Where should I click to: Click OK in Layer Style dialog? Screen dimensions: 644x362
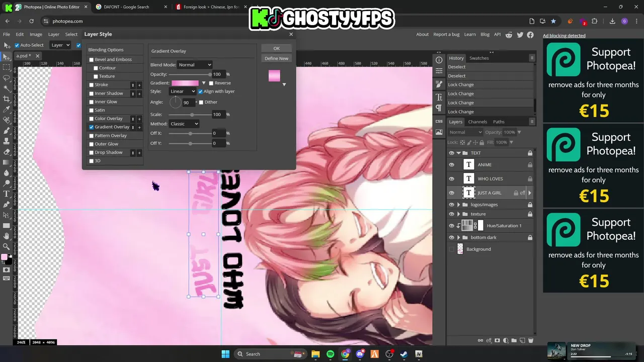click(x=276, y=48)
